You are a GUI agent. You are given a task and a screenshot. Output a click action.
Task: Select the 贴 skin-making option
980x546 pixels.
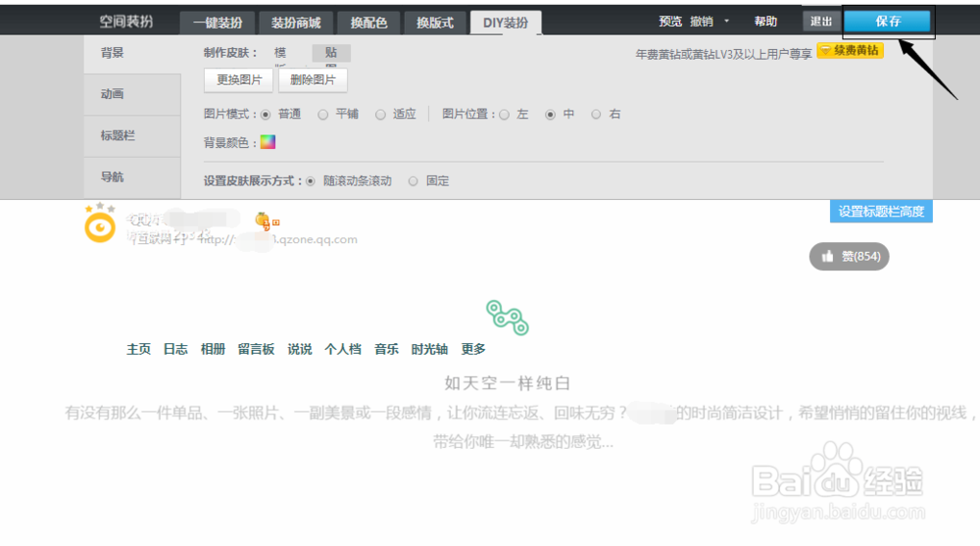coord(331,53)
